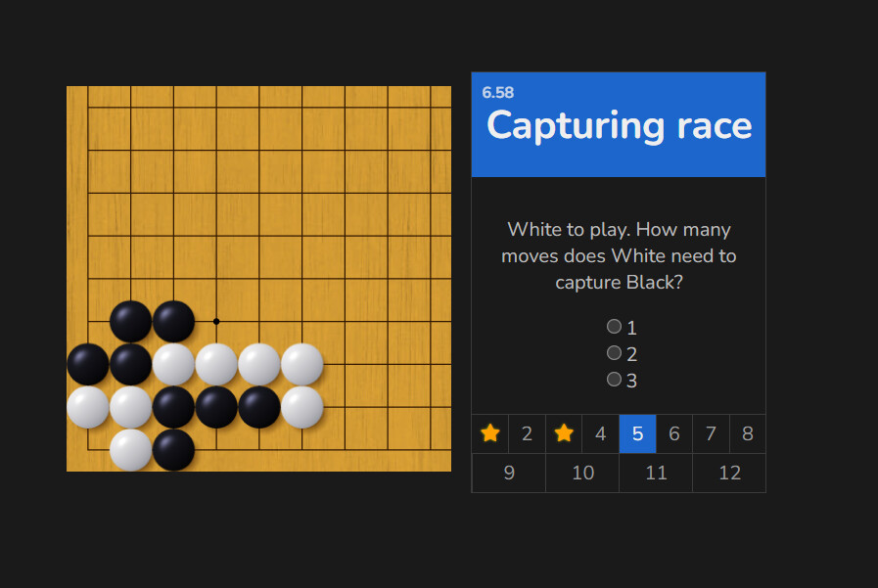This screenshot has width=878, height=588.
Task: Click the white stone on the bottom edge
Action: click(x=130, y=450)
